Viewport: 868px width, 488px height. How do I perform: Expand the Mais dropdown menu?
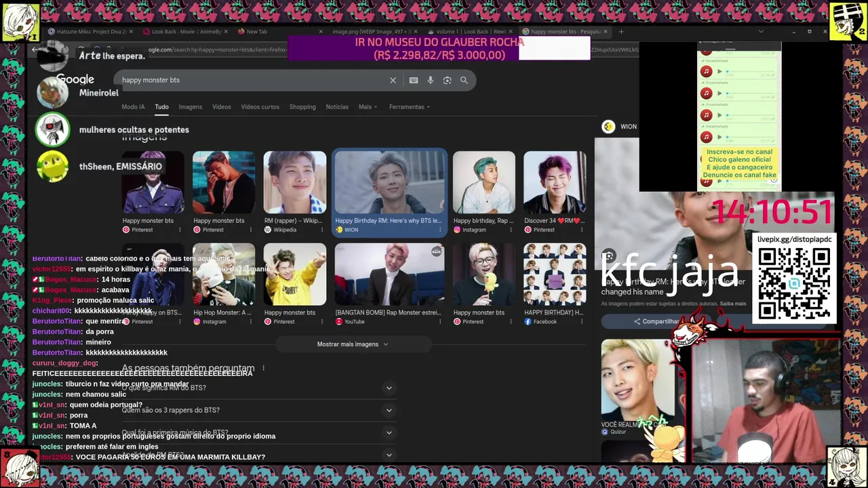(368, 106)
